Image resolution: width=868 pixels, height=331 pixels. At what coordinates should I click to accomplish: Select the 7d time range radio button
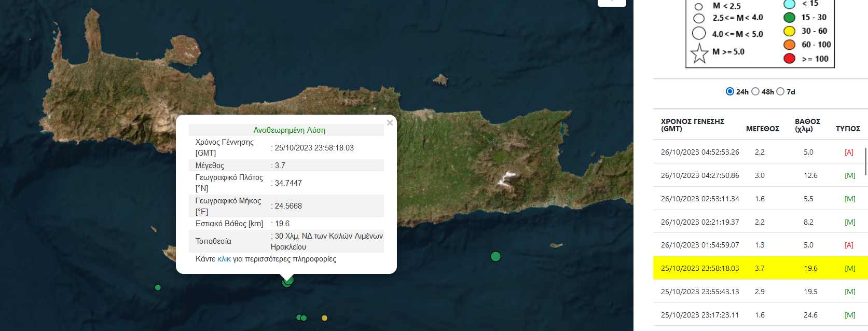tap(780, 91)
